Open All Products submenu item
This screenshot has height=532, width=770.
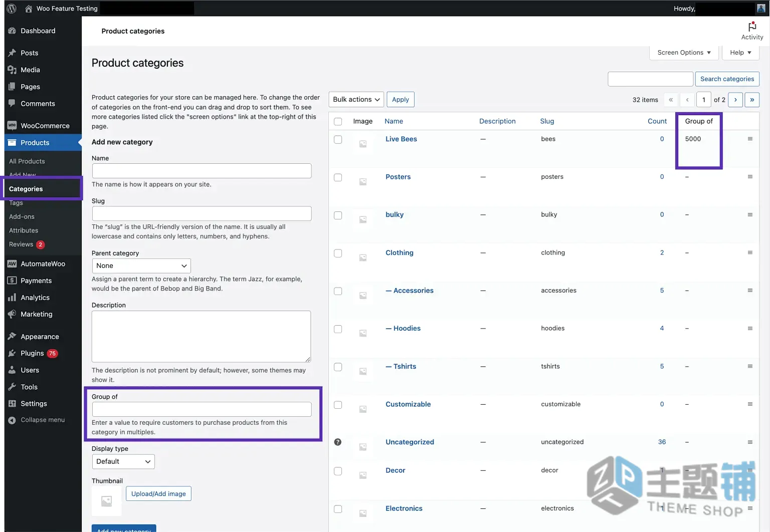tap(27, 161)
